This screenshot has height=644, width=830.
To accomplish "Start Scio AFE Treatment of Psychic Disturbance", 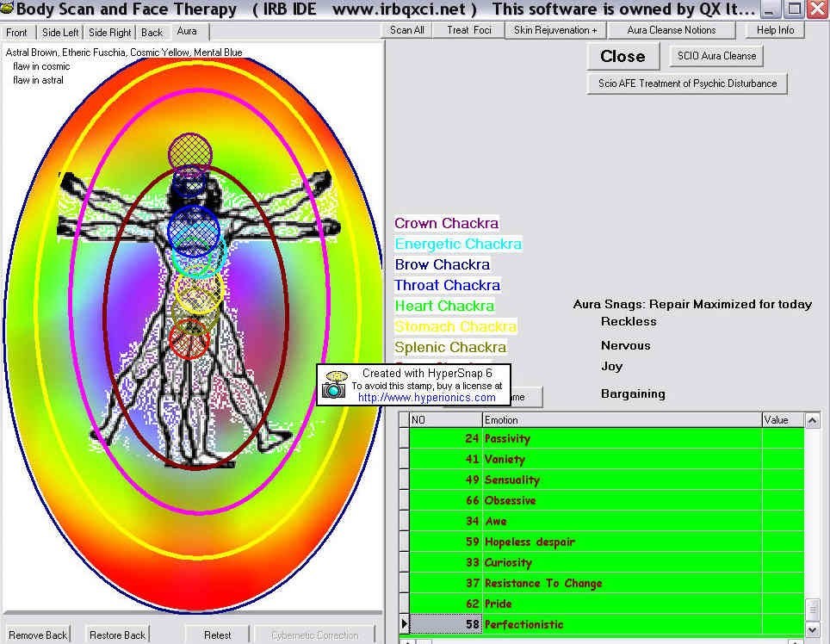I will coord(687,84).
